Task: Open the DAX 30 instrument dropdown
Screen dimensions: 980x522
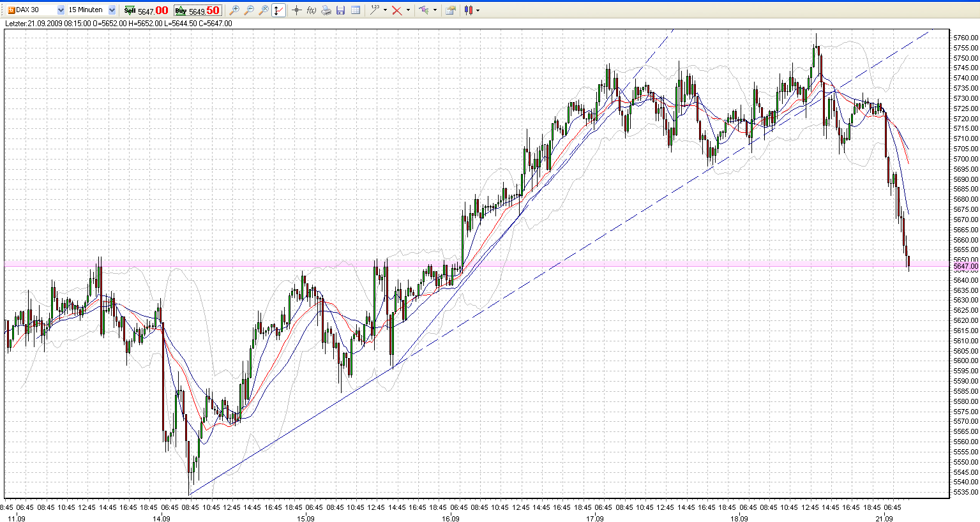Action: point(61,10)
